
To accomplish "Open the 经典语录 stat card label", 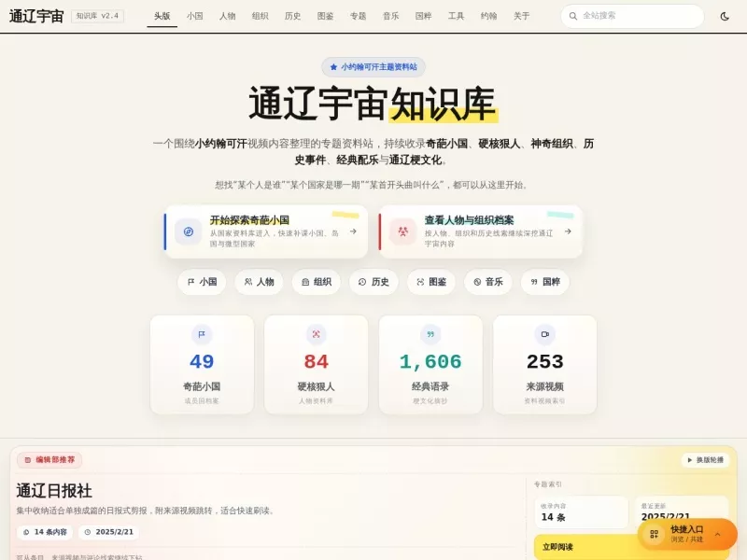I will point(430,386).
